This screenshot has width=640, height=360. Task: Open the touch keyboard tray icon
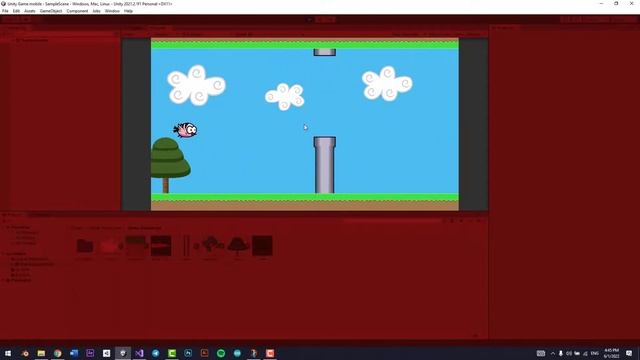[541, 353]
